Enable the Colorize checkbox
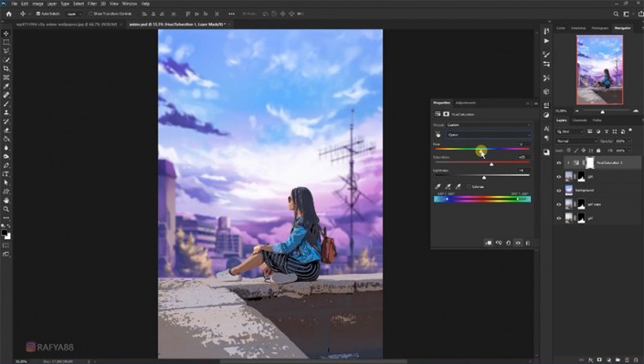The width and height of the screenshot is (644, 364). (x=469, y=187)
